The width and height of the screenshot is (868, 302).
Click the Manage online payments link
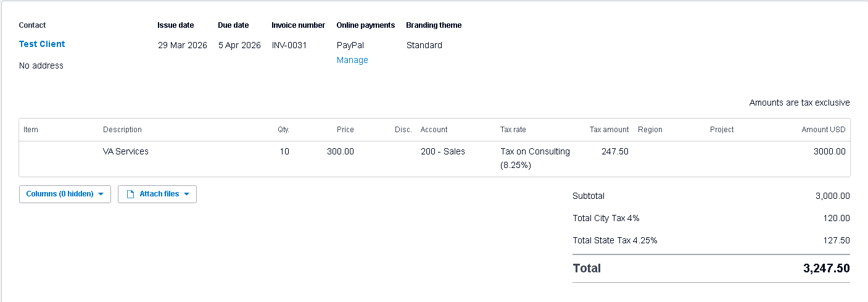(x=352, y=60)
